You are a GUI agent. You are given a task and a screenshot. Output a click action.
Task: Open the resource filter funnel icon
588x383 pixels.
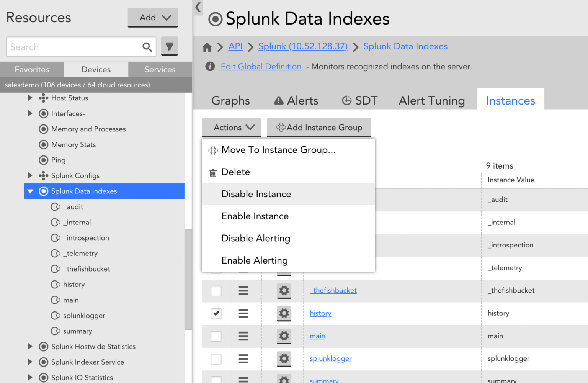click(x=170, y=46)
